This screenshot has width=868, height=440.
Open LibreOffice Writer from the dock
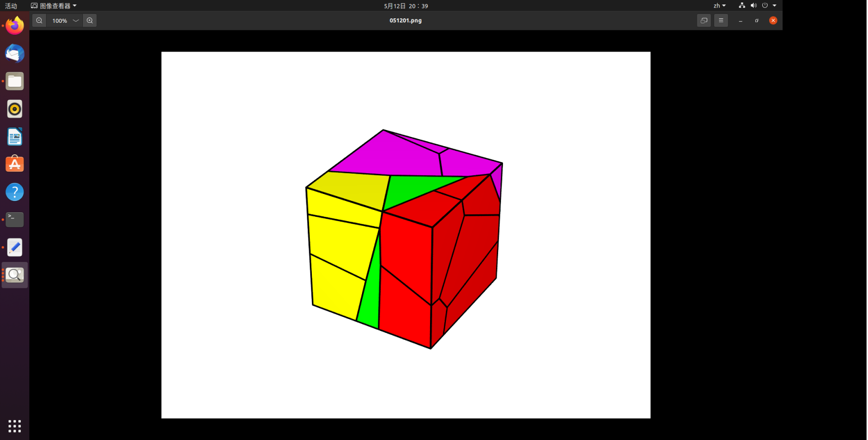click(x=15, y=137)
